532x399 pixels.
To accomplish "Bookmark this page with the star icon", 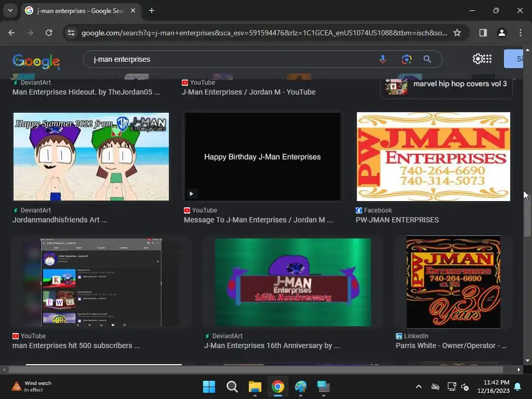I will (457, 33).
